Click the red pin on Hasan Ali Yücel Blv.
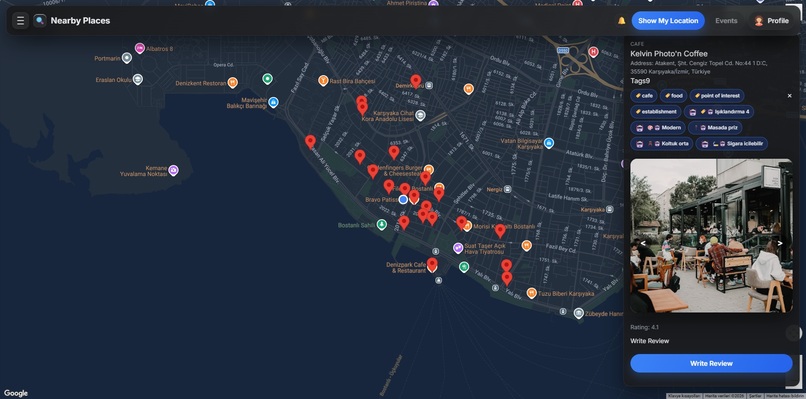The height and width of the screenshot is (399, 806). tap(310, 141)
